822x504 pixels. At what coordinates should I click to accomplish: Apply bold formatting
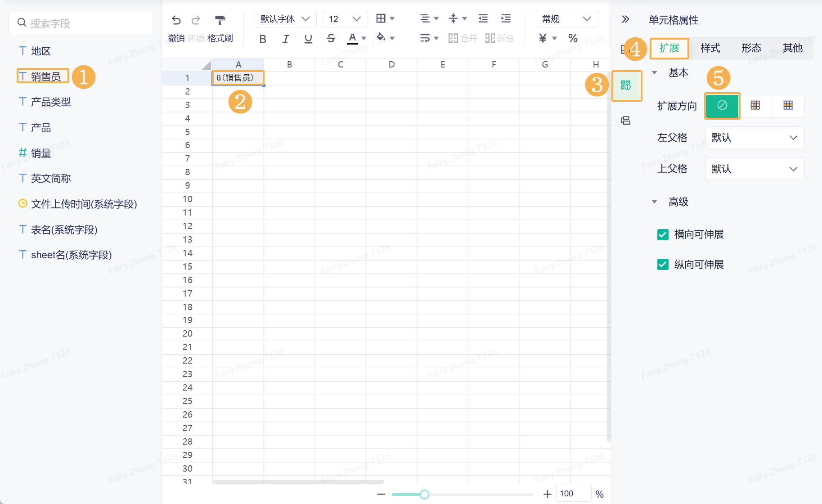click(x=263, y=39)
